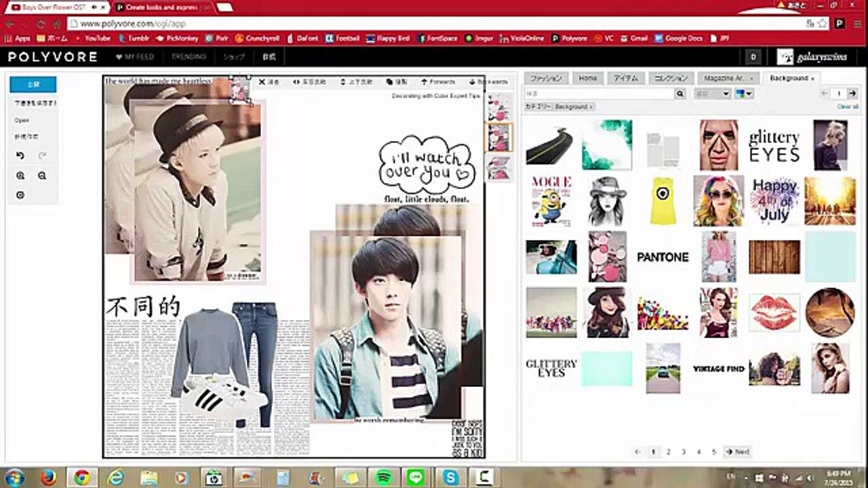Flip the selected item vertically
868x488 pixels.
pyautogui.click(x=355, y=82)
